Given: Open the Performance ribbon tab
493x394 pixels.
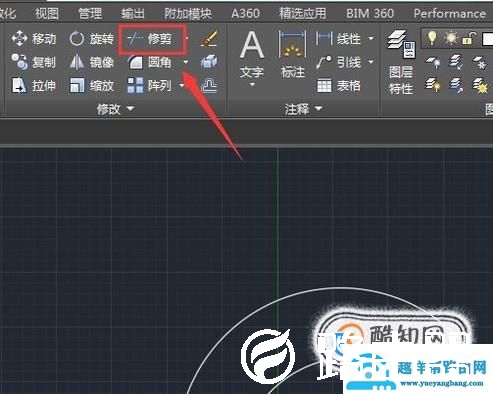Looking at the screenshot, I should pos(450,13).
